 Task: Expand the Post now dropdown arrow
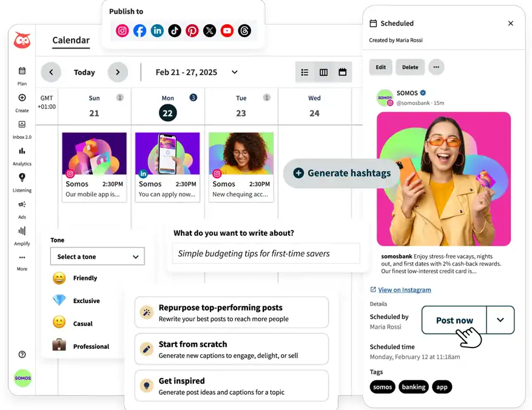[x=500, y=320]
